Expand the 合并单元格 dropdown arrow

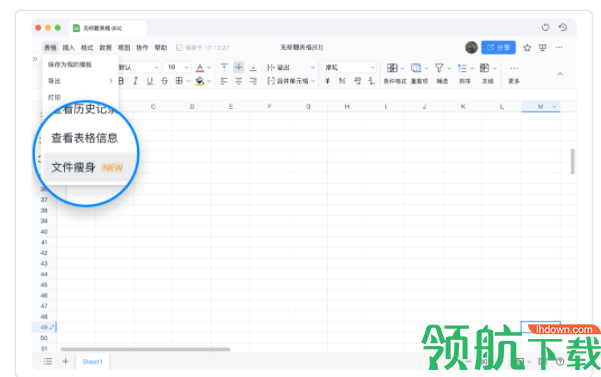[x=313, y=81]
